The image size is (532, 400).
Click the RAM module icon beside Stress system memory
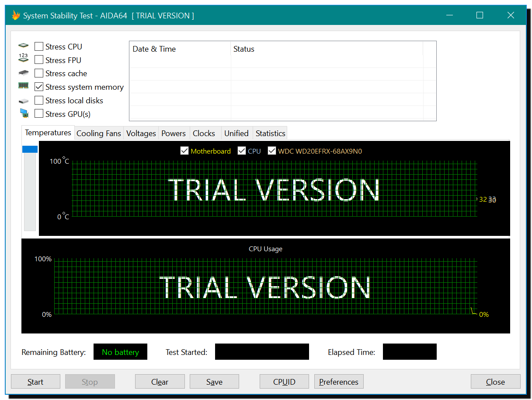[24, 86]
